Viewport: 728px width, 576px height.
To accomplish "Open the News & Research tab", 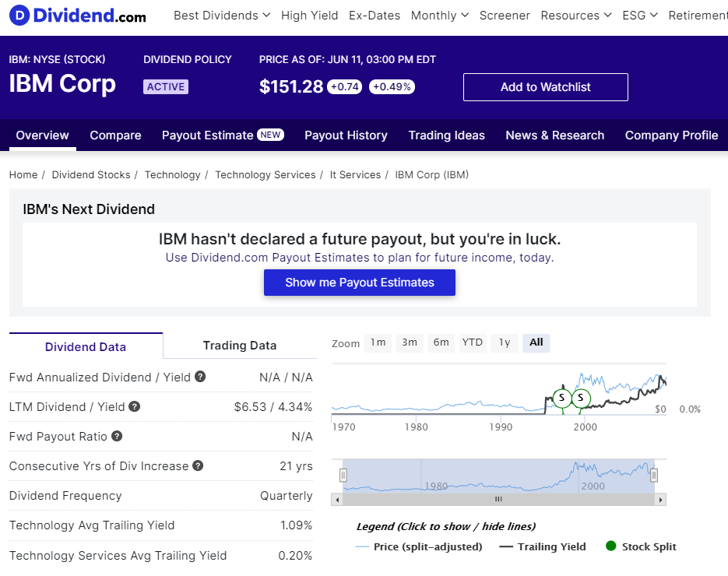I will coord(555,135).
